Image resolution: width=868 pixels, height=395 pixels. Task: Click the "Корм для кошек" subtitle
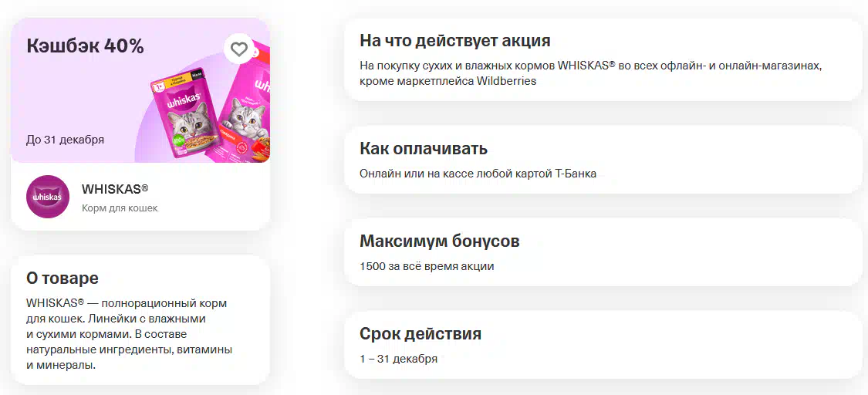click(120, 208)
